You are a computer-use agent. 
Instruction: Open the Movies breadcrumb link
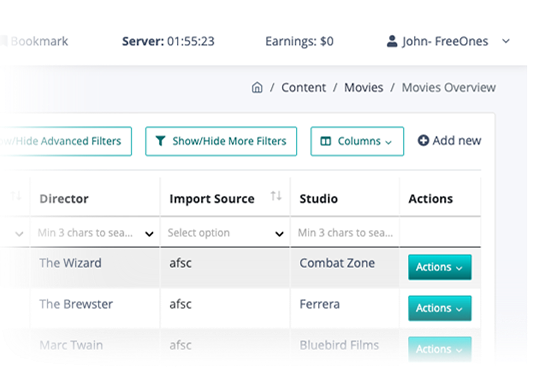(363, 88)
